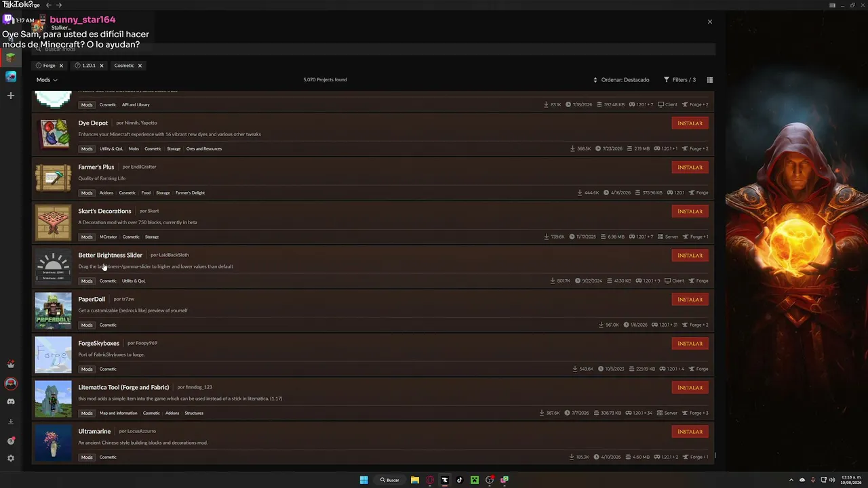Open the Minecraft game icon in sidebar
This screenshot has height=488, width=868.
tap(11, 58)
